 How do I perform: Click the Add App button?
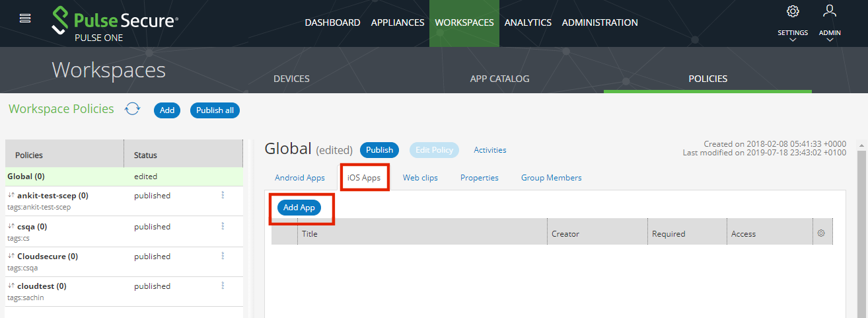coord(299,208)
